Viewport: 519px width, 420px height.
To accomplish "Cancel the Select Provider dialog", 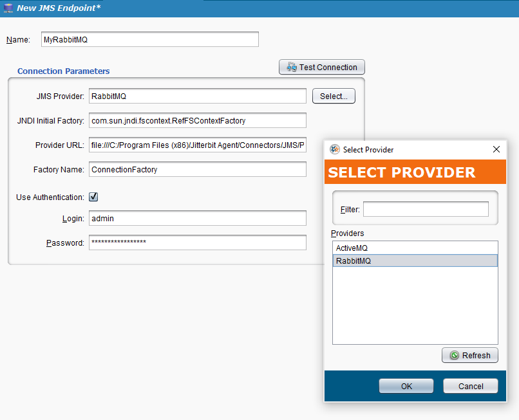I will click(x=470, y=386).
